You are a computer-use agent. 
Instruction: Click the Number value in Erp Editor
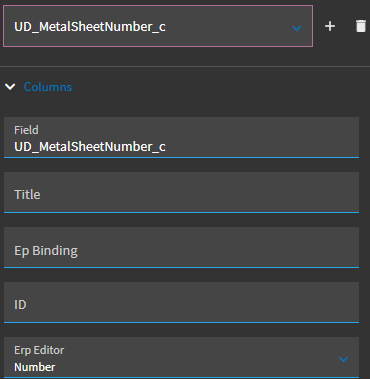(x=35, y=367)
